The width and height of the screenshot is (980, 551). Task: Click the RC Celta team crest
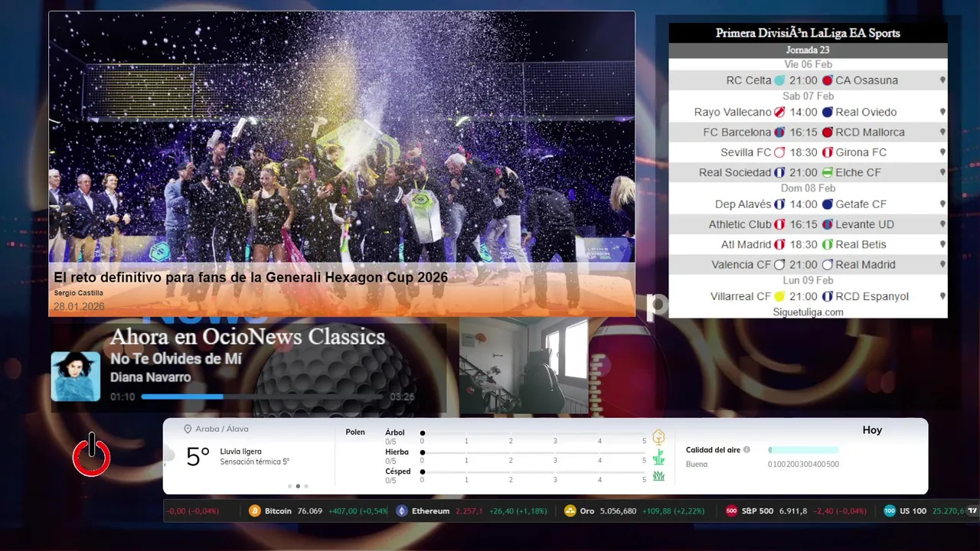(x=779, y=80)
